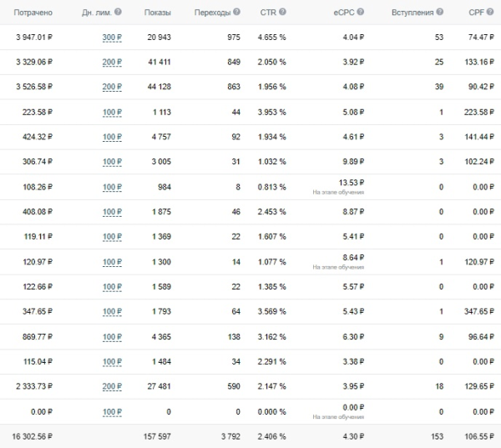This screenshot has height=448, width=501.
Task: Click 100 ₽ limit in the 0.00 ₽ spent row
Action: [x=112, y=412]
